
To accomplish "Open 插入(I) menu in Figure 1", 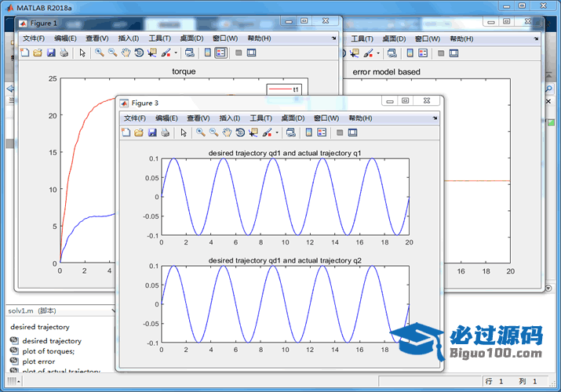I will tap(129, 38).
